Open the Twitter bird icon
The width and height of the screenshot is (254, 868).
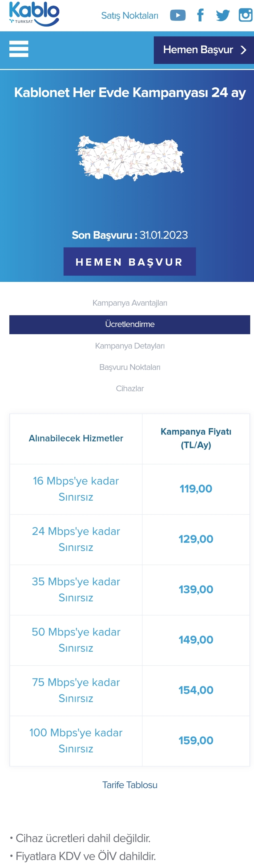(223, 15)
